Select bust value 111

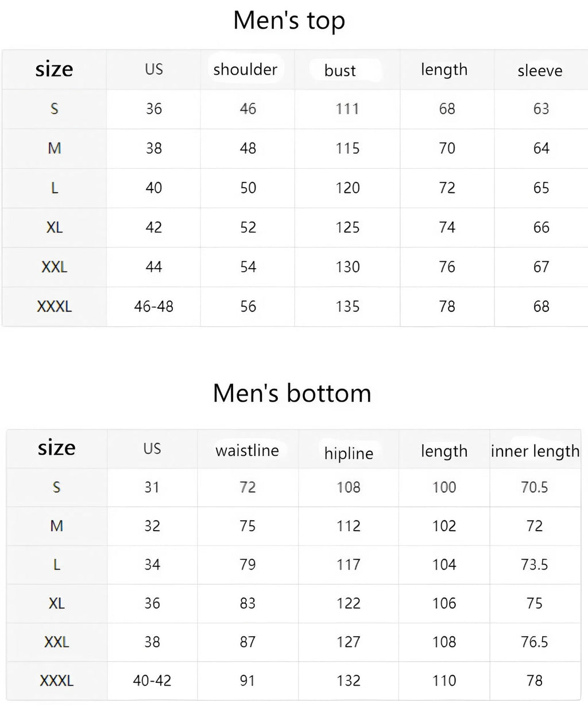(347, 109)
